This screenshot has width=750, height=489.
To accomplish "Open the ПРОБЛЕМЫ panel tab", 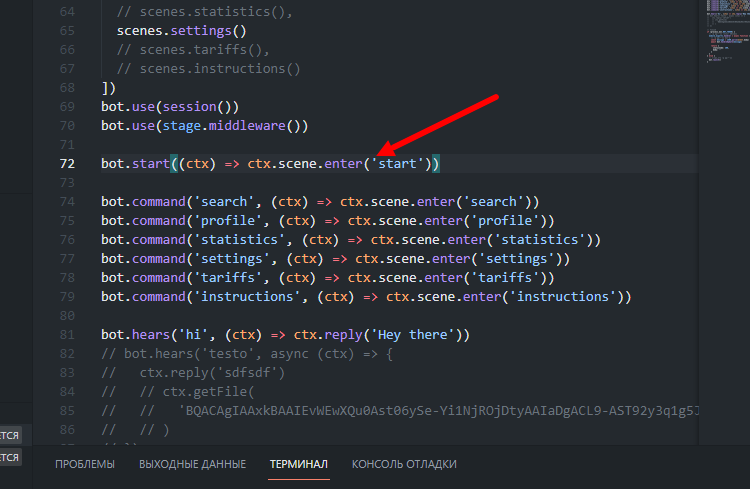I will pyautogui.click(x=85, y=464).
